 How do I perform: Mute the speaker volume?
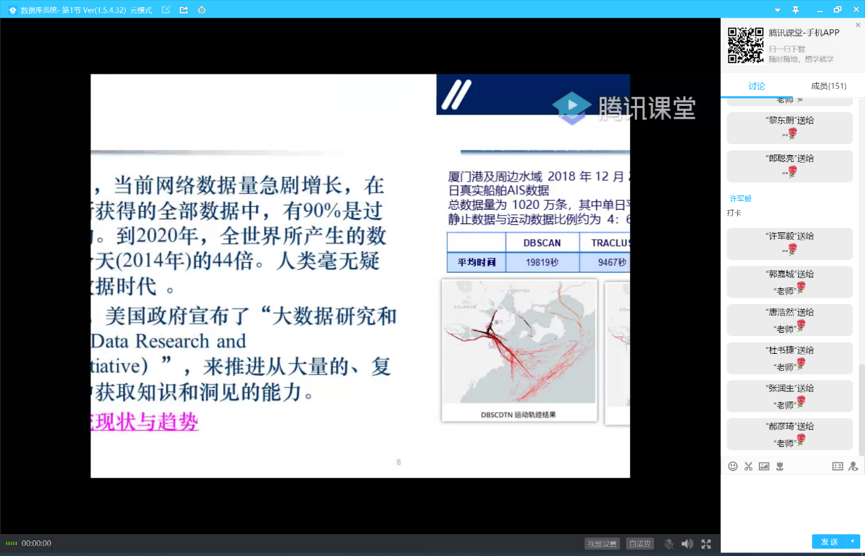point(687,544)
